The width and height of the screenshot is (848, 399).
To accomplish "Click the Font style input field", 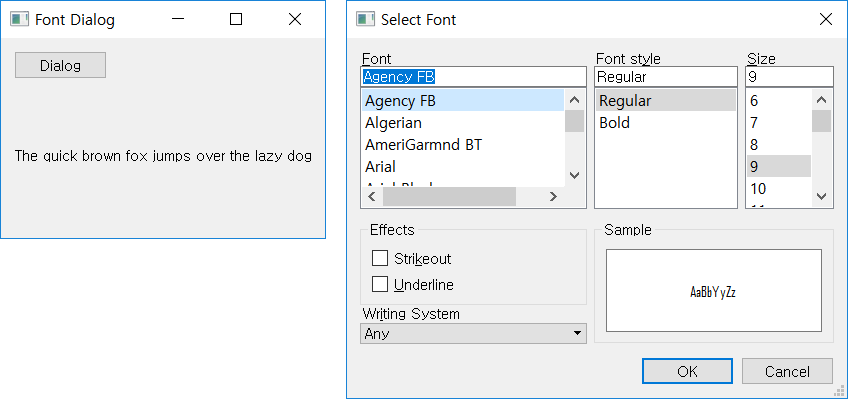I will point(666,77).
